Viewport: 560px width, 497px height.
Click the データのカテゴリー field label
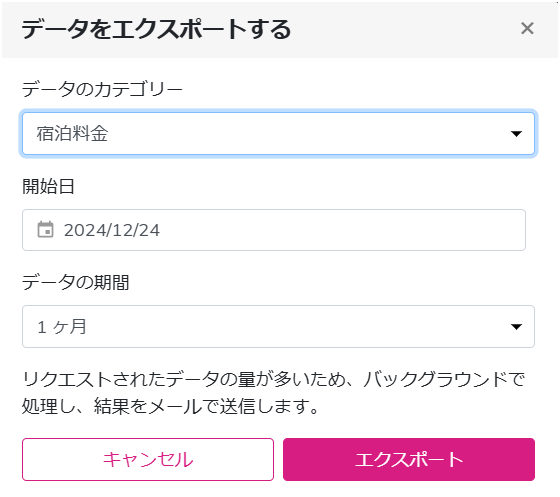[x=102, y=89]
